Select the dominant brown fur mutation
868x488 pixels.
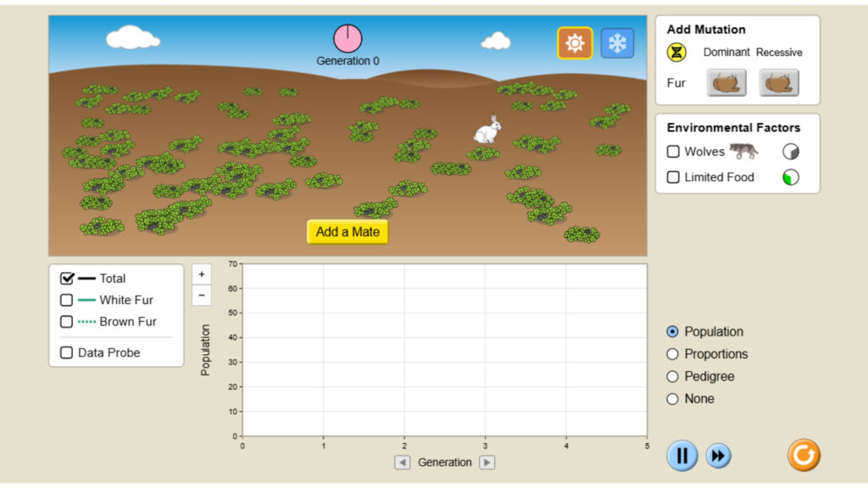(727, 82)
